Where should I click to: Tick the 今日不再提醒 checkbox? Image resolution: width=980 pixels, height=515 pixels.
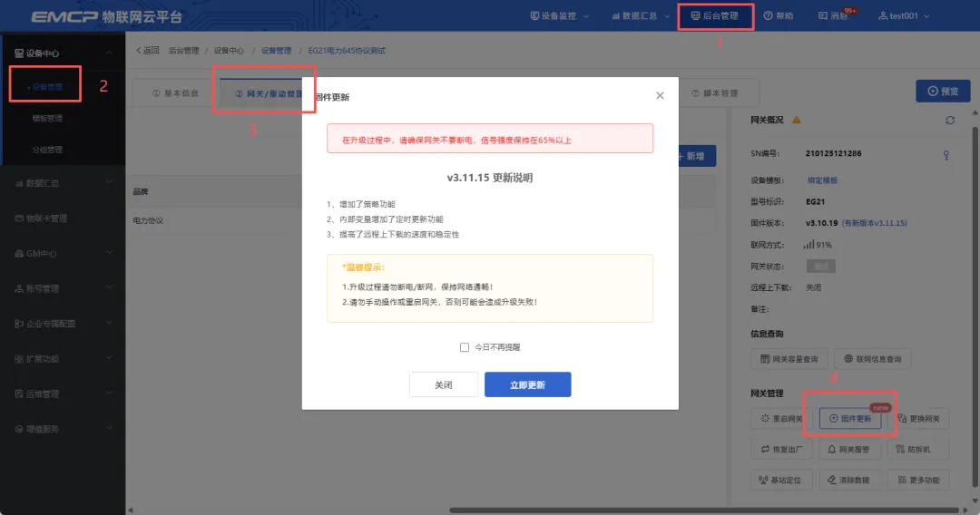tap(465, 347)
